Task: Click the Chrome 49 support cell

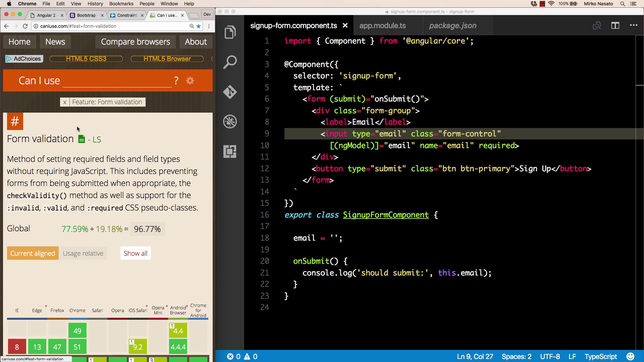Action: (77, 331)
